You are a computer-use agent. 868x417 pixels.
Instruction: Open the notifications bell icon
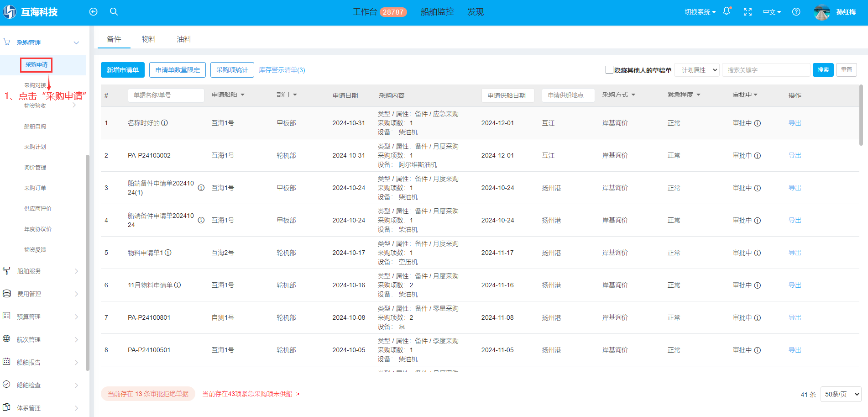click(727, 11)
